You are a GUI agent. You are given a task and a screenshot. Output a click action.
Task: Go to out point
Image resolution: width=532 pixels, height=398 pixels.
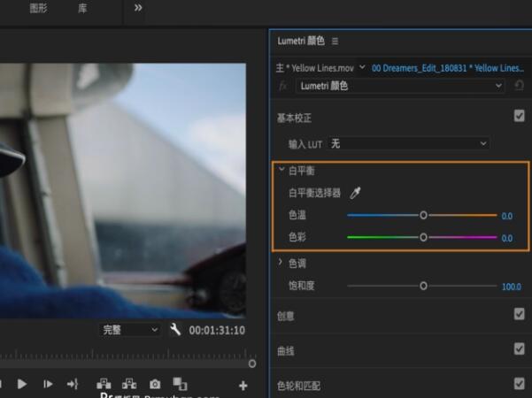tap(73, 384)
